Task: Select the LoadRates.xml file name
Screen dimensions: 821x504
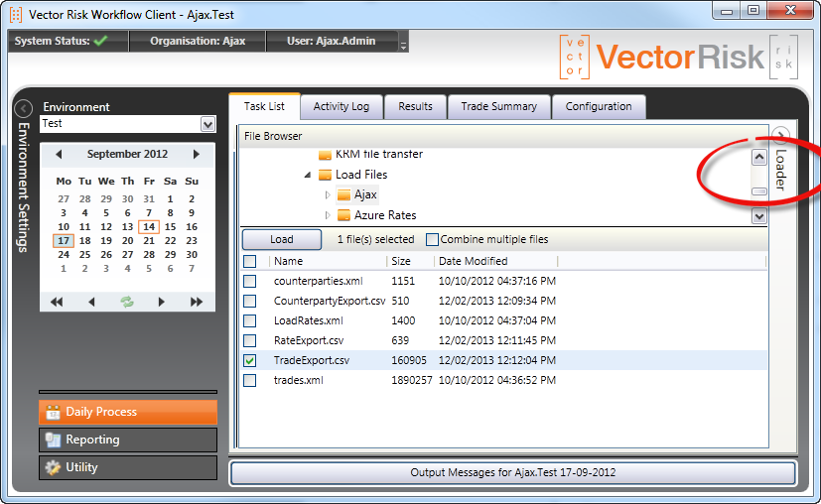Action: 309,320
